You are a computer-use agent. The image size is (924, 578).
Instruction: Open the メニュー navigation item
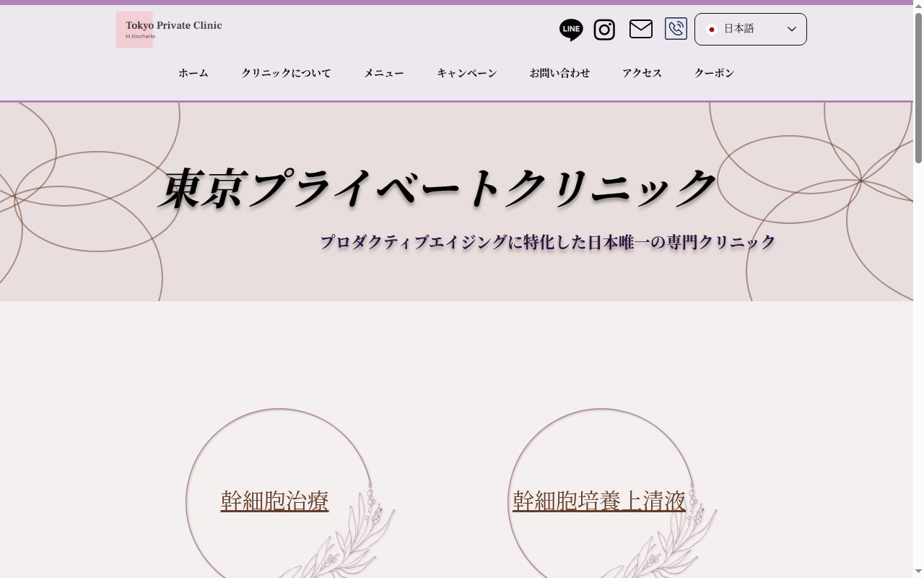point(384,73)
